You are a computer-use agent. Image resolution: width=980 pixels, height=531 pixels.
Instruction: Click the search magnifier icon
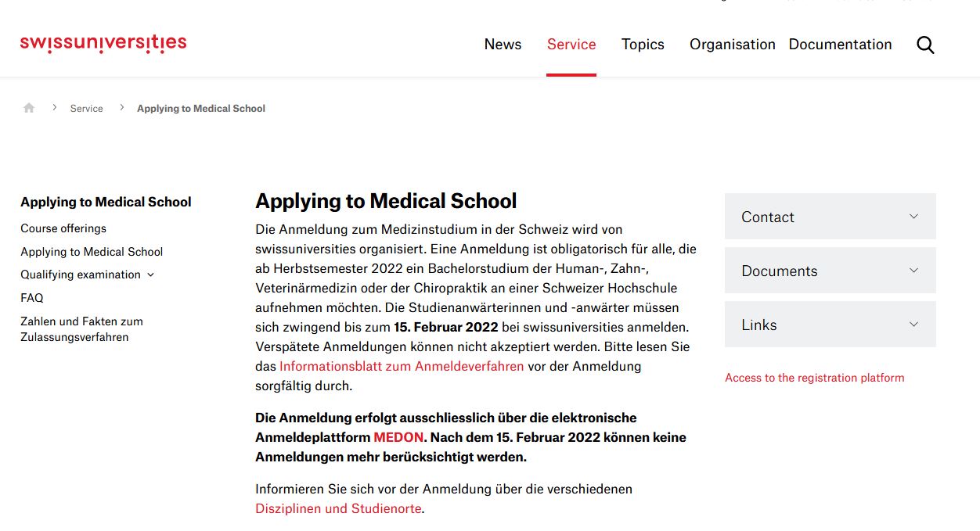point(925,45)
